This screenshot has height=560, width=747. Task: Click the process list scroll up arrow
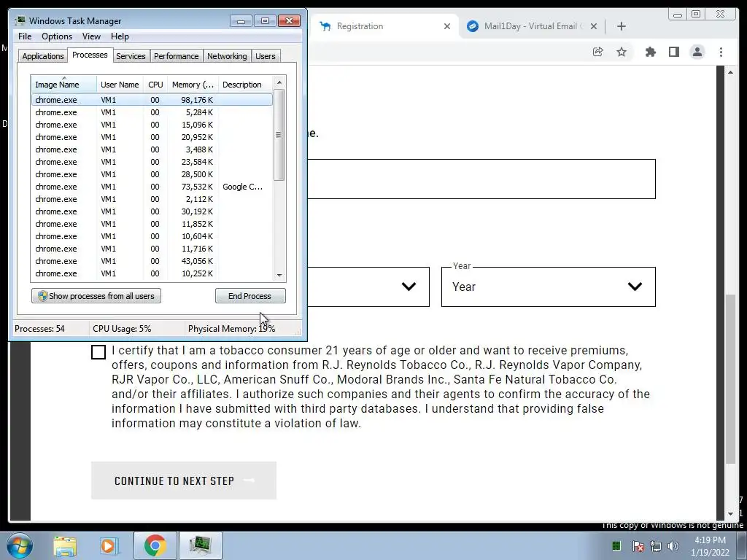coord(279,83)
